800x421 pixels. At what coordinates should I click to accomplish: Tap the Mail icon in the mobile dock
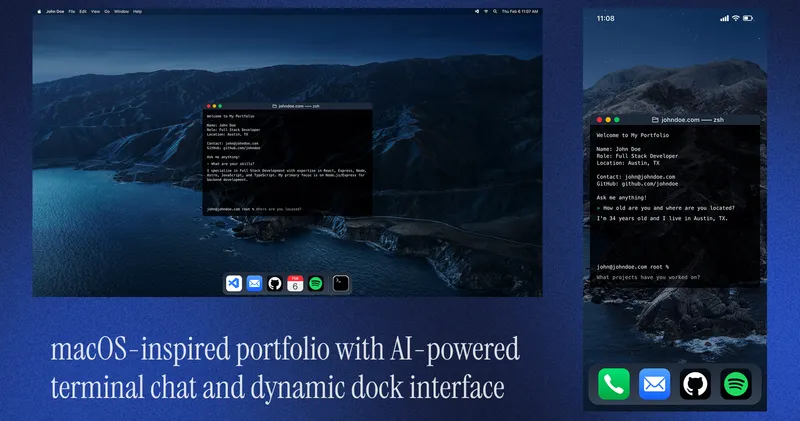(x=655, y=384)
